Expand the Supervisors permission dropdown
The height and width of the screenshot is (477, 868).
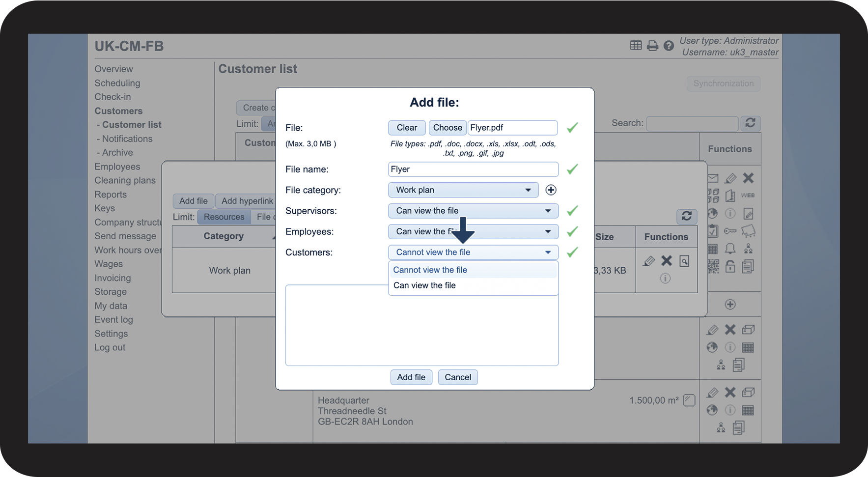pos(473,211)
